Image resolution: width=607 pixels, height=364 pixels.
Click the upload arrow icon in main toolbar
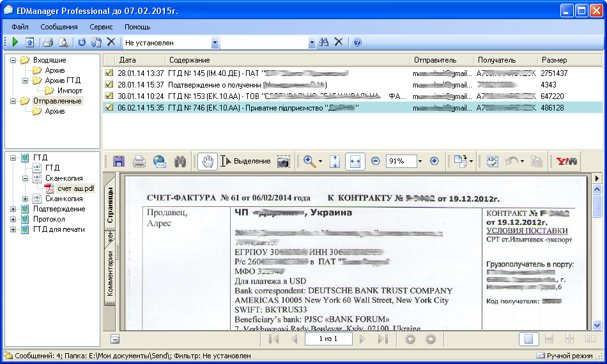30,42
